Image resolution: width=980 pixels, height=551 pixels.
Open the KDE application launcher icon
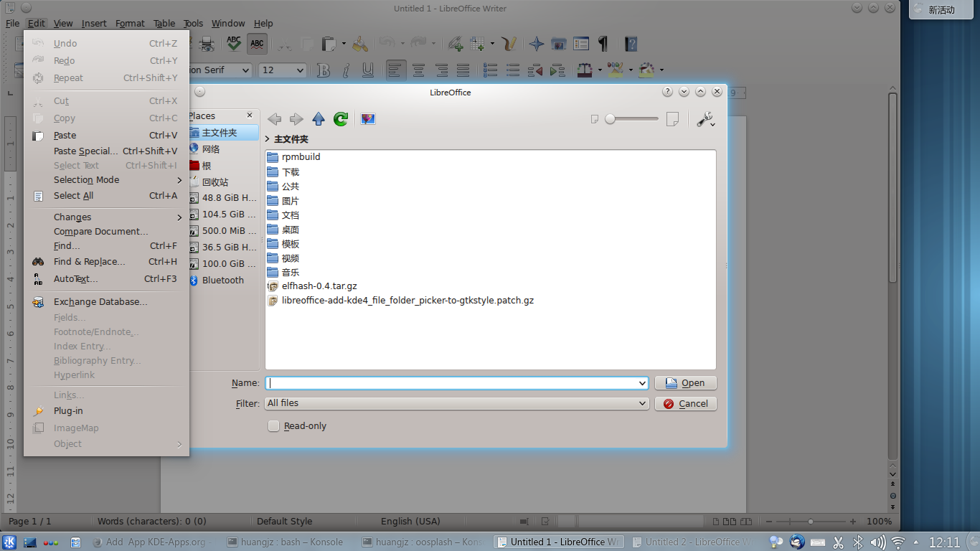pyautogui.click(x=10, y=542)
